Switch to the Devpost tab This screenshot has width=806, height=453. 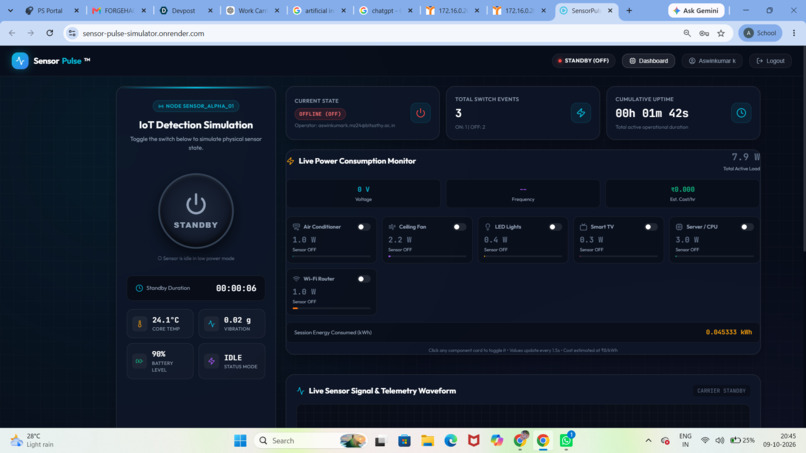coord(185,10)
